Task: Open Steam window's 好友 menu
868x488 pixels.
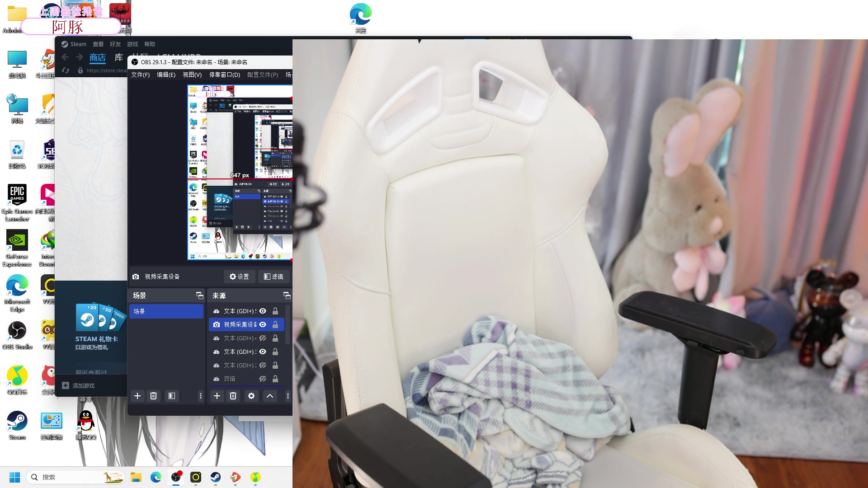Action: (x=115, y=44)
